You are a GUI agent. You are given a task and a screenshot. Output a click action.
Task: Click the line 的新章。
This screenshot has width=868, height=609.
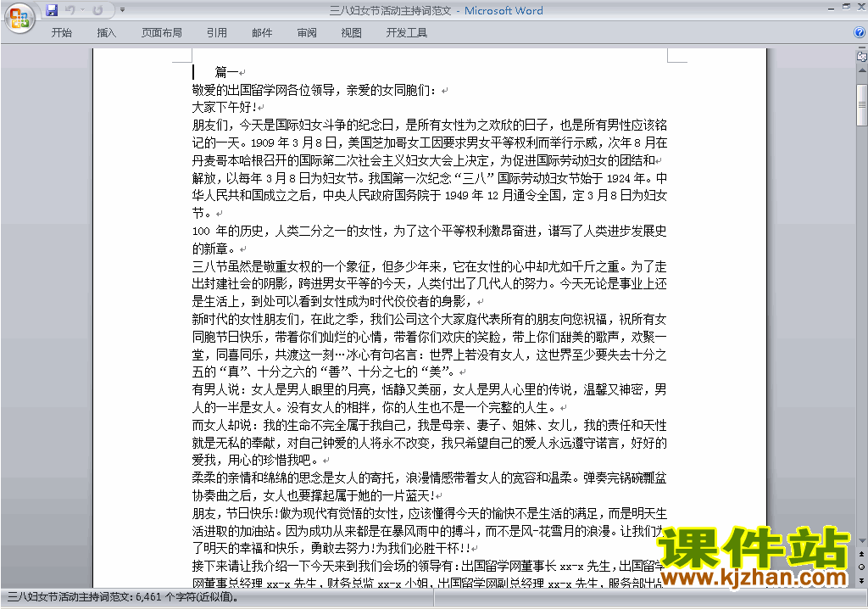pos(214,249)
